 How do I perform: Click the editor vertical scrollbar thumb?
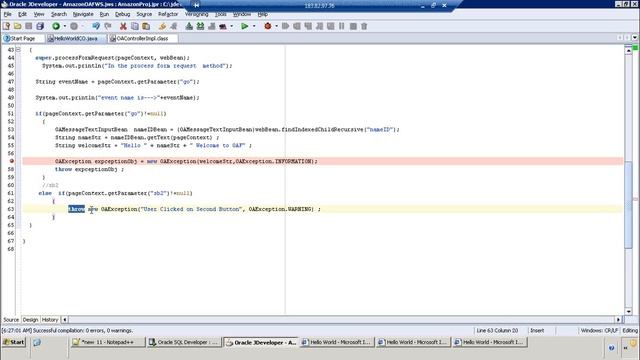tap(628, 204)
